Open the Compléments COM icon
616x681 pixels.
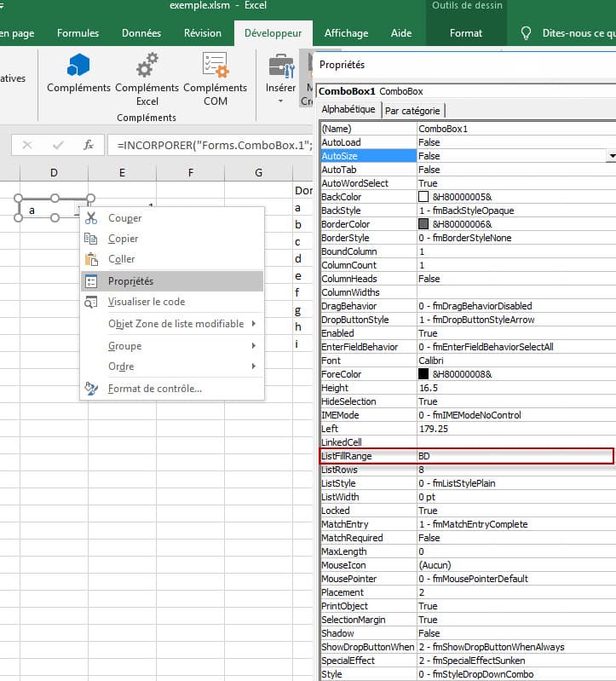click(215, 65)
